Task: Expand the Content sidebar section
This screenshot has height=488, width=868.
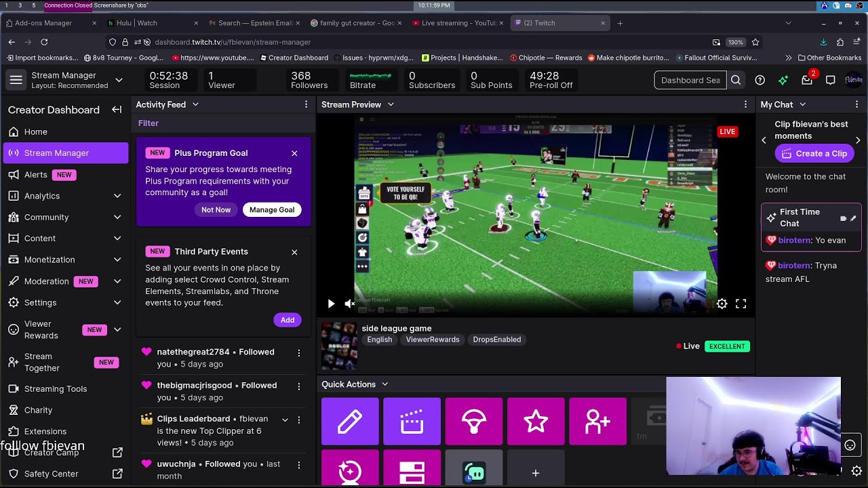Action: pos(117,239)
